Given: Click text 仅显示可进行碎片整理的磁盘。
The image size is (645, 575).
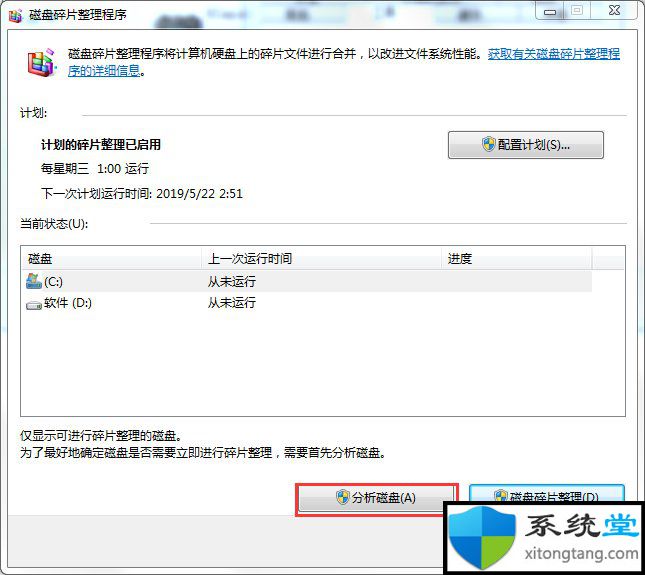Looking at the screenshot, I should [x=101, y=436].
